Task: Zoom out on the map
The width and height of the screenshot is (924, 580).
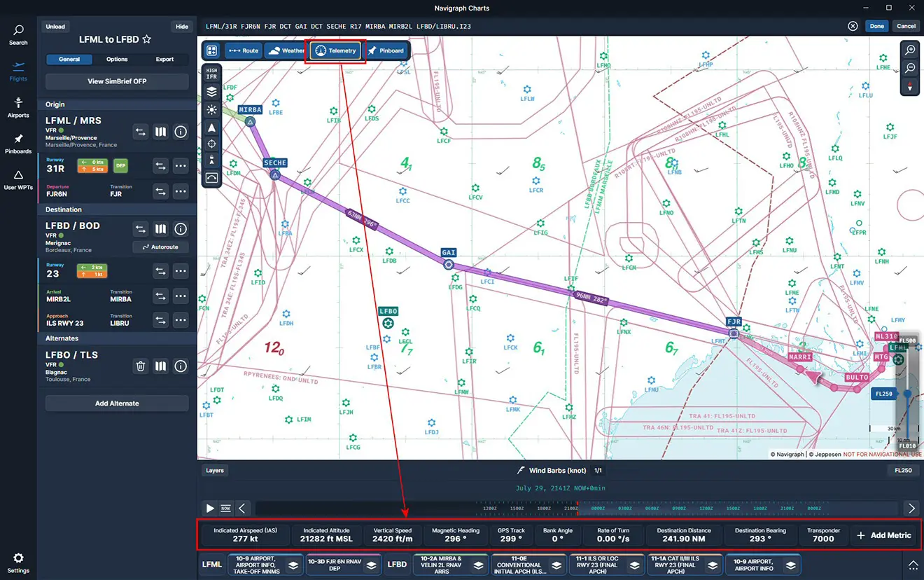Action: (x=910, y=68)
